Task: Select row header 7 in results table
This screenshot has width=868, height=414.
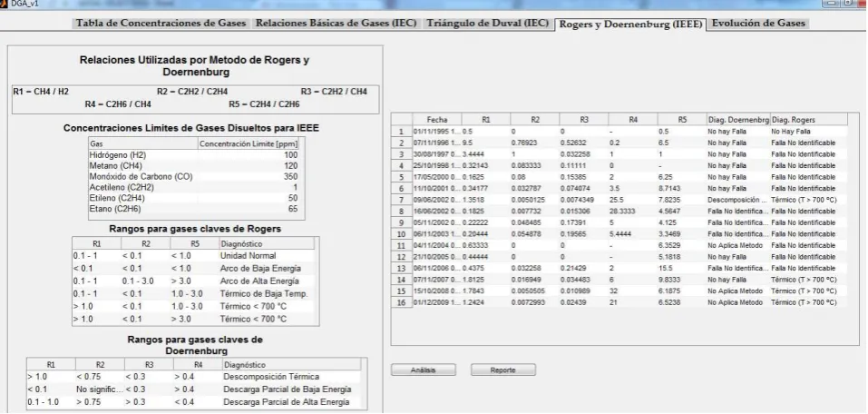Action: click(x=402, y=200)
